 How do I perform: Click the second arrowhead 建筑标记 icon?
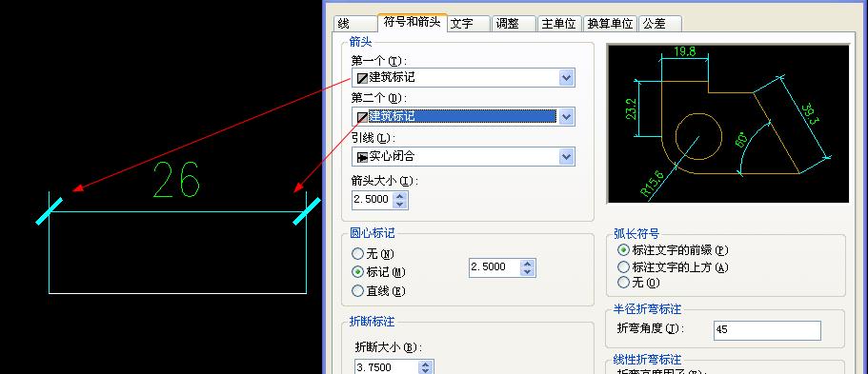coord(362,117)
